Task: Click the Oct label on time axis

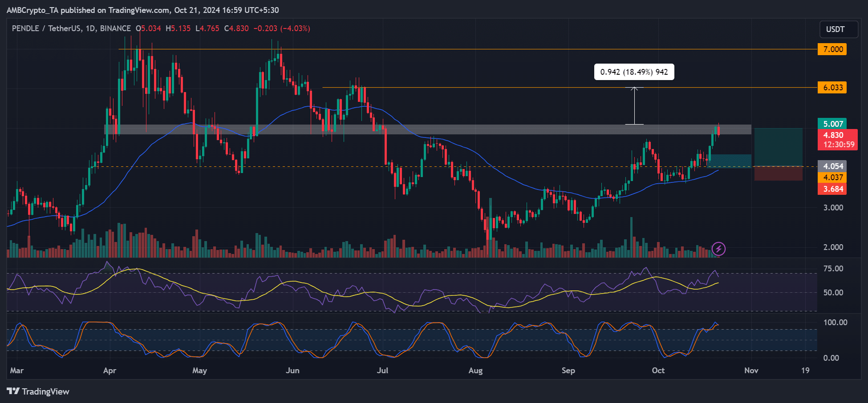Action: [x=658, y=371]
